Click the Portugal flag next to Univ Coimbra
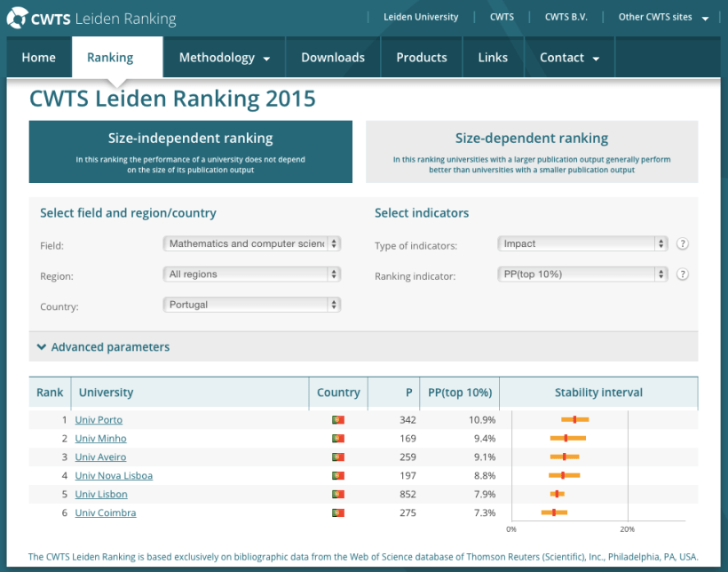The height and width of the screenshot is (572, 728). [337, 512]
